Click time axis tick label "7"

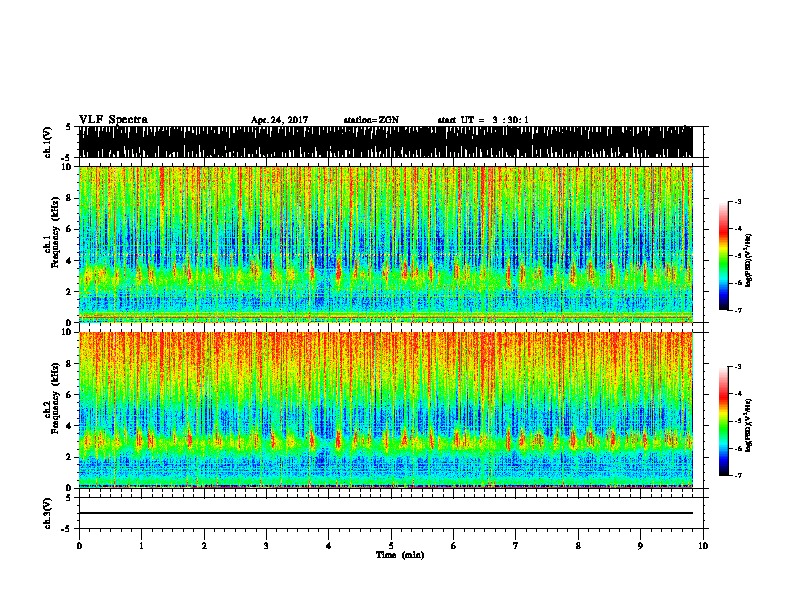click(x=516, y=546)
